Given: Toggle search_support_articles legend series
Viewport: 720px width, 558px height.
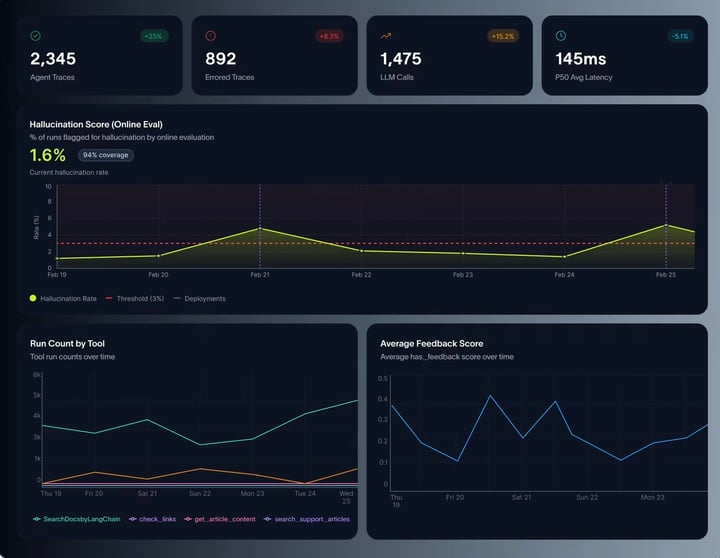Looking at the screenshot, I should [x=307, y=519].
